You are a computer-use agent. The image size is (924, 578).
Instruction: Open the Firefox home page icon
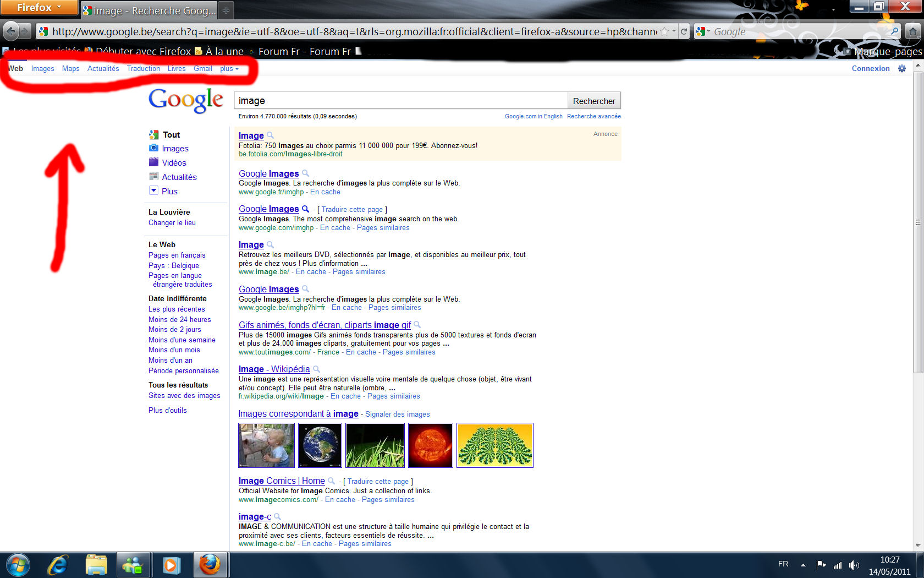point(913,31)
